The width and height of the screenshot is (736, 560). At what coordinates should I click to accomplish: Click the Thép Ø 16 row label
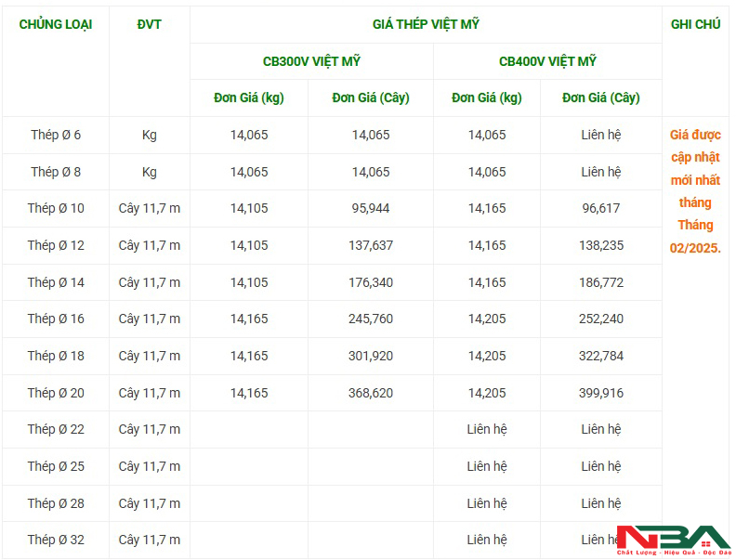tap(56, 319)
